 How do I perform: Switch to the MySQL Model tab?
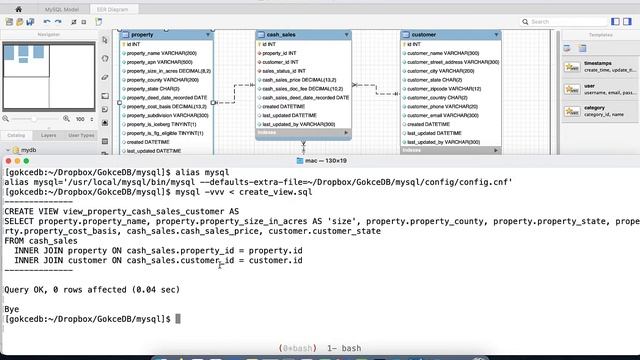62,9
